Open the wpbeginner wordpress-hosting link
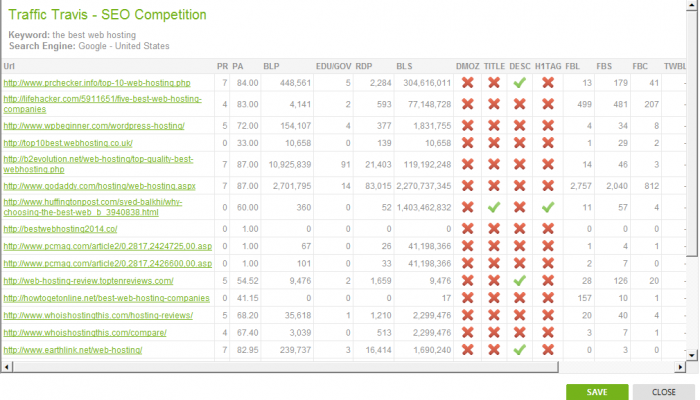The height and width of the screenshot is (400, 700). pyautogui.click(x=94, y=126)
